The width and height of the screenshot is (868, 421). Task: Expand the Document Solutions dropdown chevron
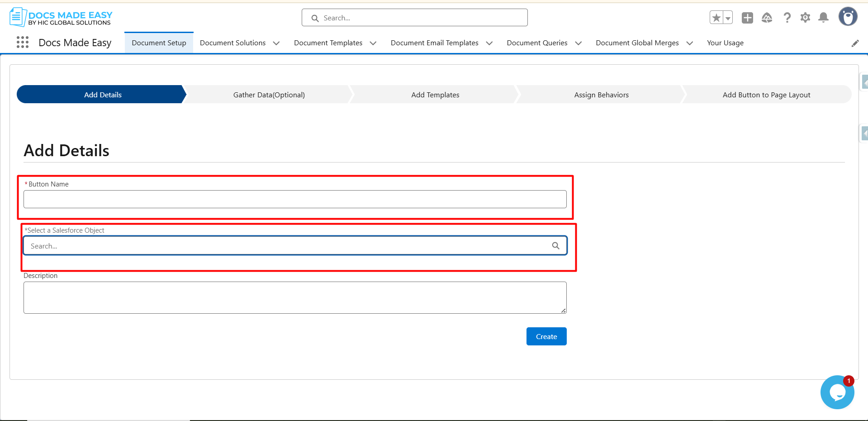coord(276,43)
